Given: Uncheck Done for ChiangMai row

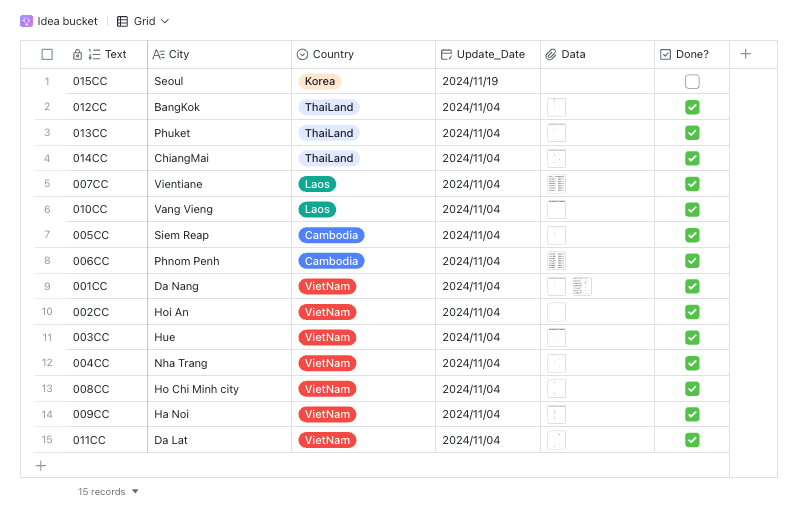Looking at the screenshot, I should pos(692,158).
